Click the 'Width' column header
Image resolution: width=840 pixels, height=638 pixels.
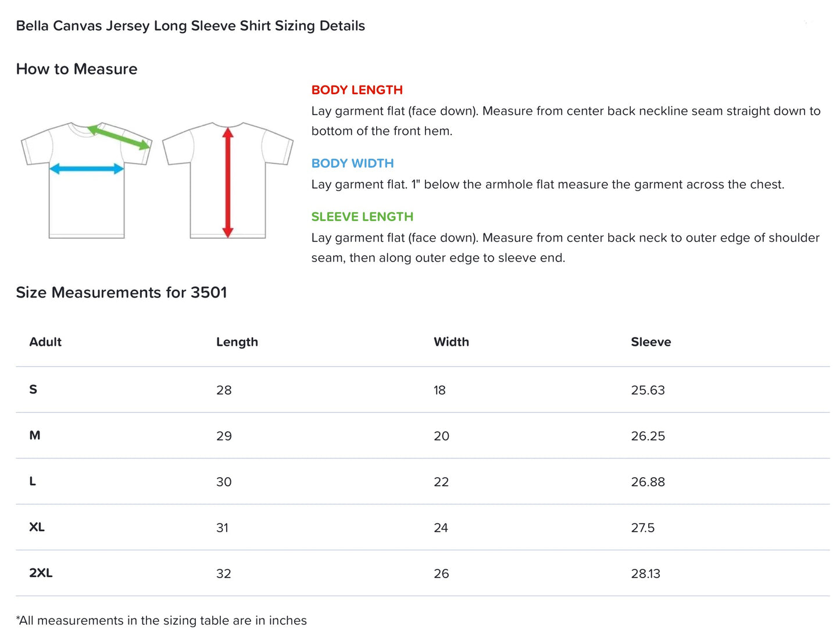point(451,342)
